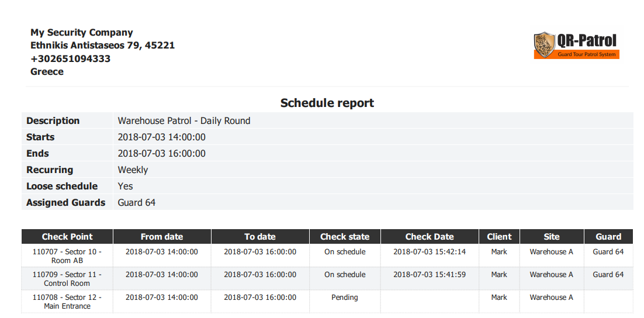
Task: Click the From date column header
Action: (x=162, y=237)
